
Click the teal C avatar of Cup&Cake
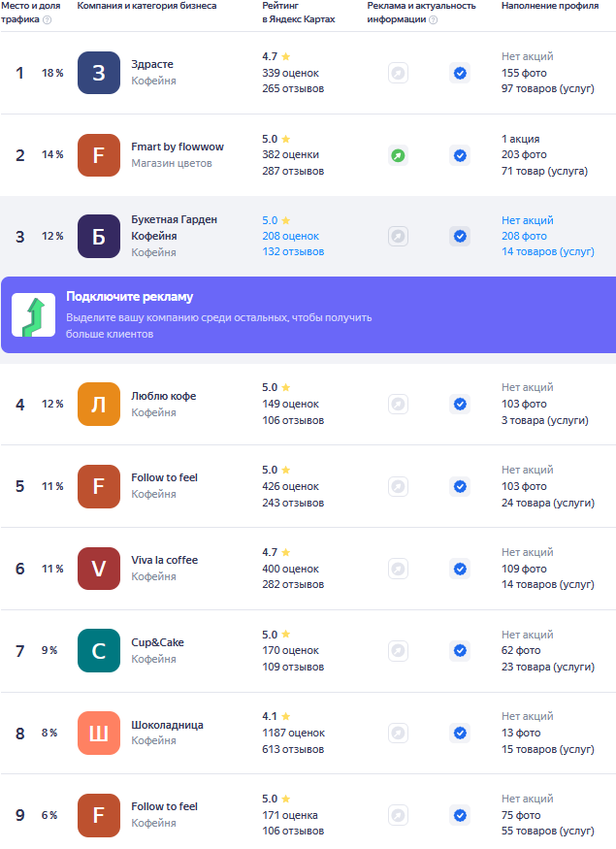99,650
